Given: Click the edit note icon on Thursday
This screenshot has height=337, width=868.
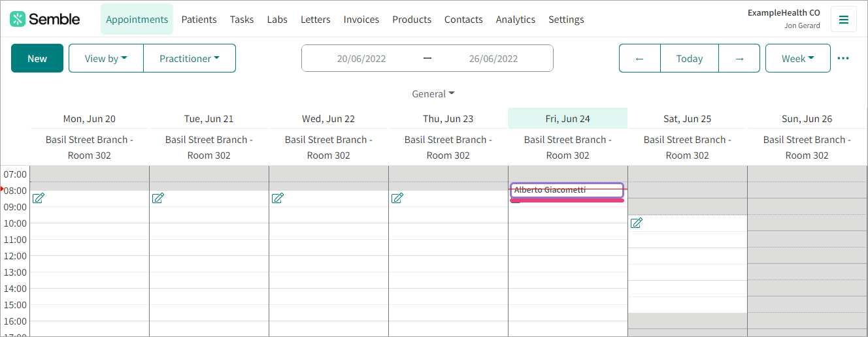Looking at the screenshot, I should (397, 198).
